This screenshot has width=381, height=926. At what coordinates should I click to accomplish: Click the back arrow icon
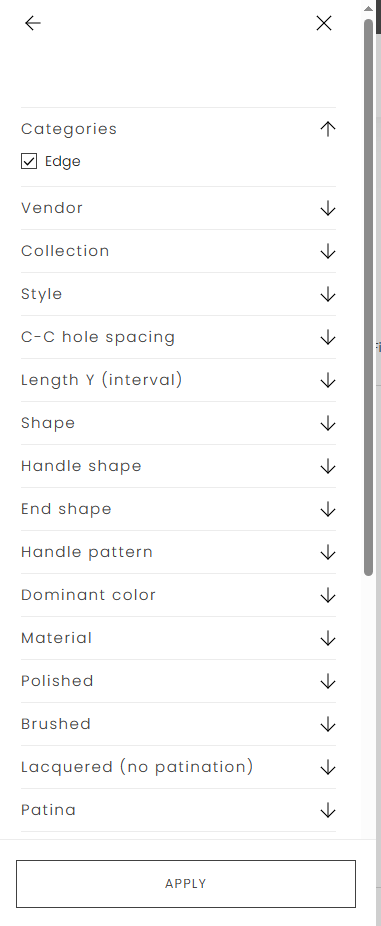click(x=32, y=23)
